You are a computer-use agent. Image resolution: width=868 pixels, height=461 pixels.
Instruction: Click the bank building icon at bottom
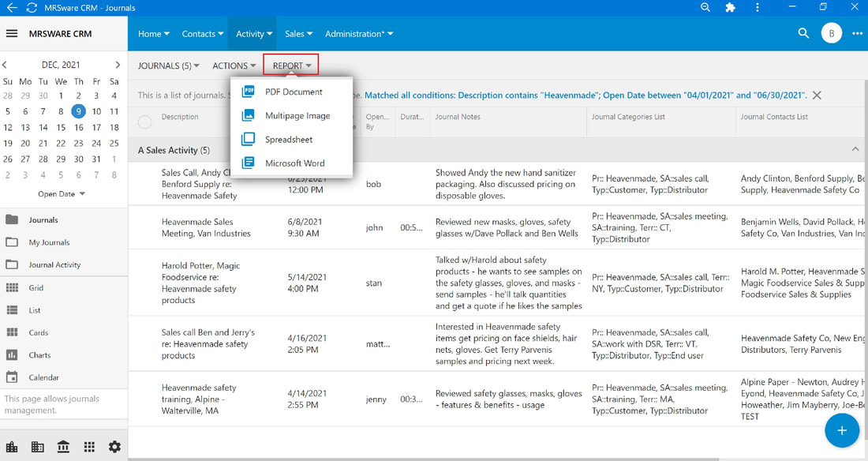[x=63, y=447]
